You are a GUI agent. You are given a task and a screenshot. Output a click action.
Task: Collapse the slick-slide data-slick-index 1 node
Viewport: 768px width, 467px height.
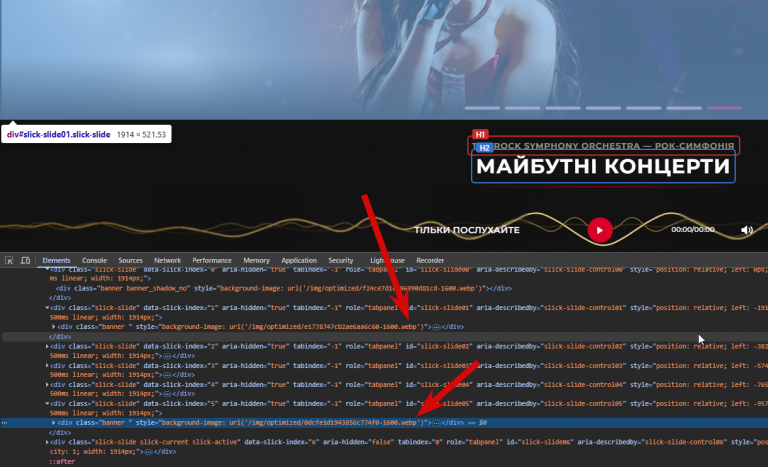[47, 308]
